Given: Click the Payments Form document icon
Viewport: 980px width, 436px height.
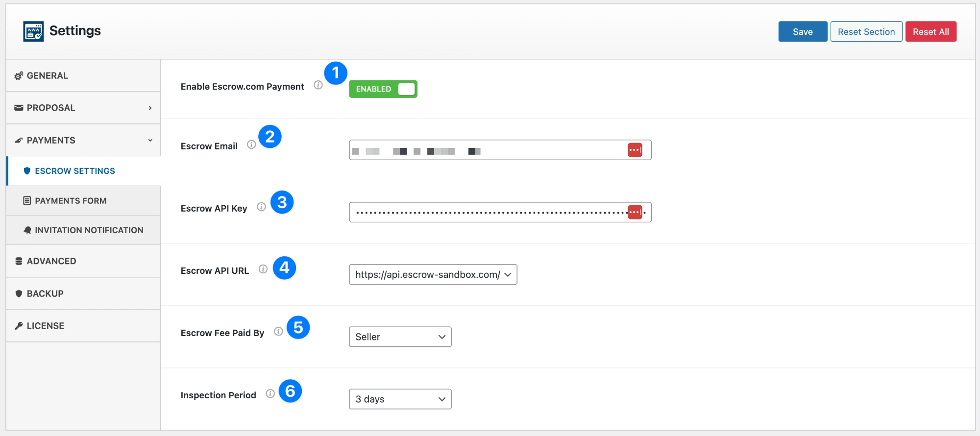Looking at the screenshot, I should click(27, 201).
